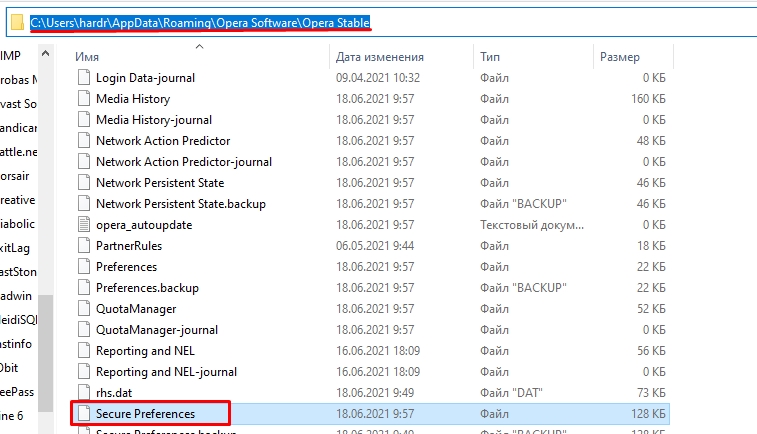Click the Preferences file icon

(84, 267)
